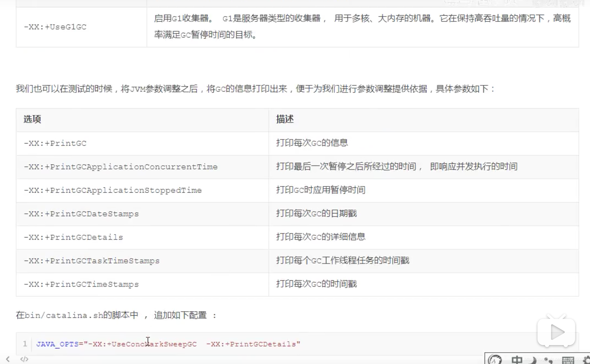Click line number 1 of the code block

tap(25, 344)
